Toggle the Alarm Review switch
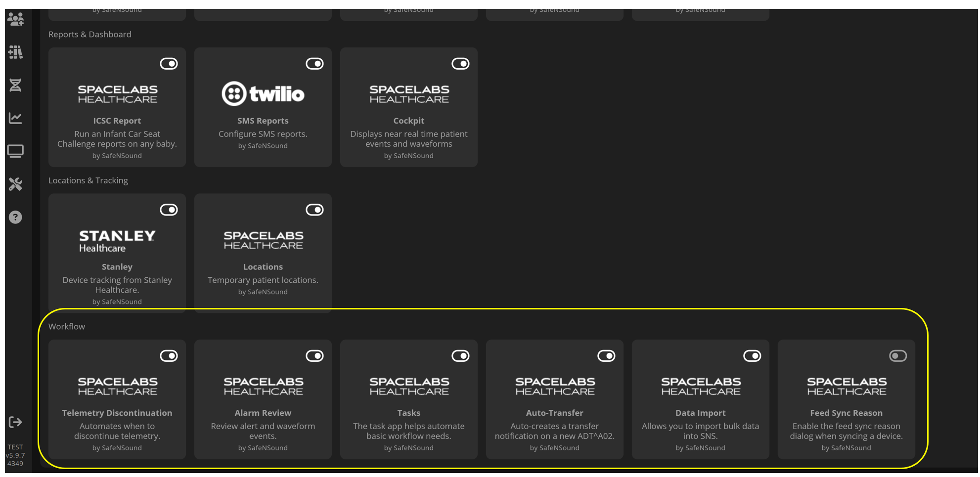This screenshot has width=980, height=477. [x=314, y=356]
